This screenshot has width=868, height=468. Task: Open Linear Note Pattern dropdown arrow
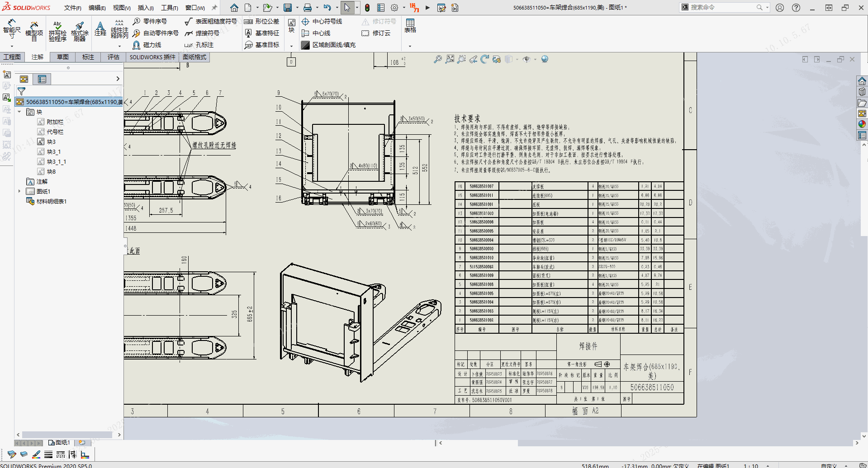[119, 46]
